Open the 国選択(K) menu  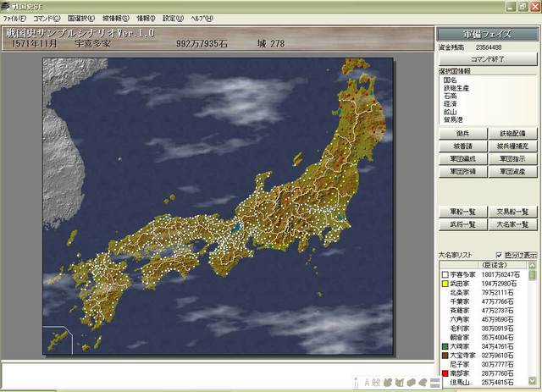tap(81, 19)
